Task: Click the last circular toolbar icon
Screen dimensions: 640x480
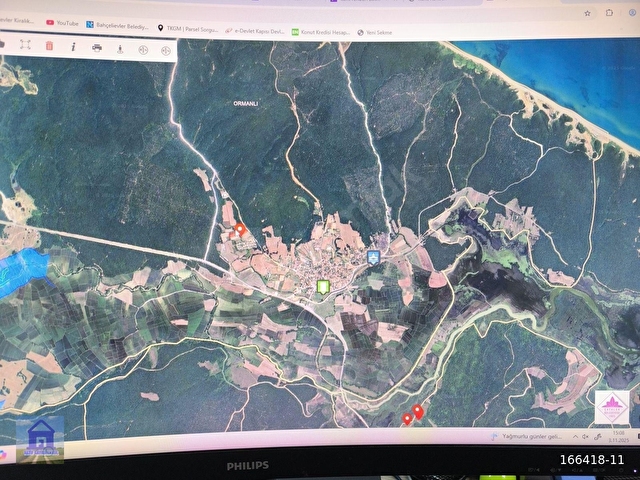Action: [166, 51]
